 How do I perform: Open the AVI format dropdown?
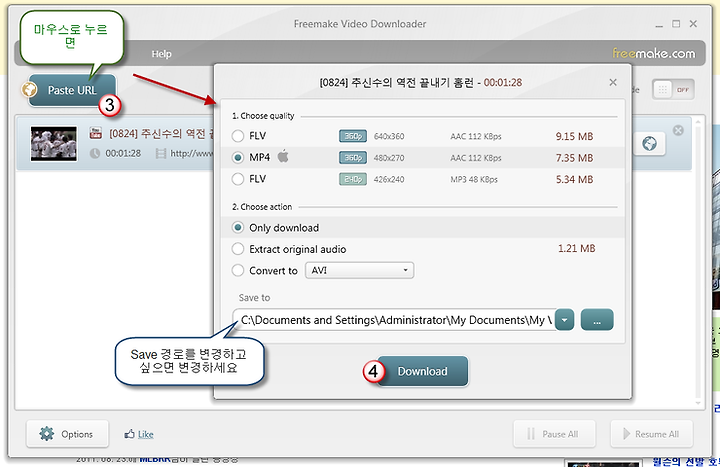(360, 270)
